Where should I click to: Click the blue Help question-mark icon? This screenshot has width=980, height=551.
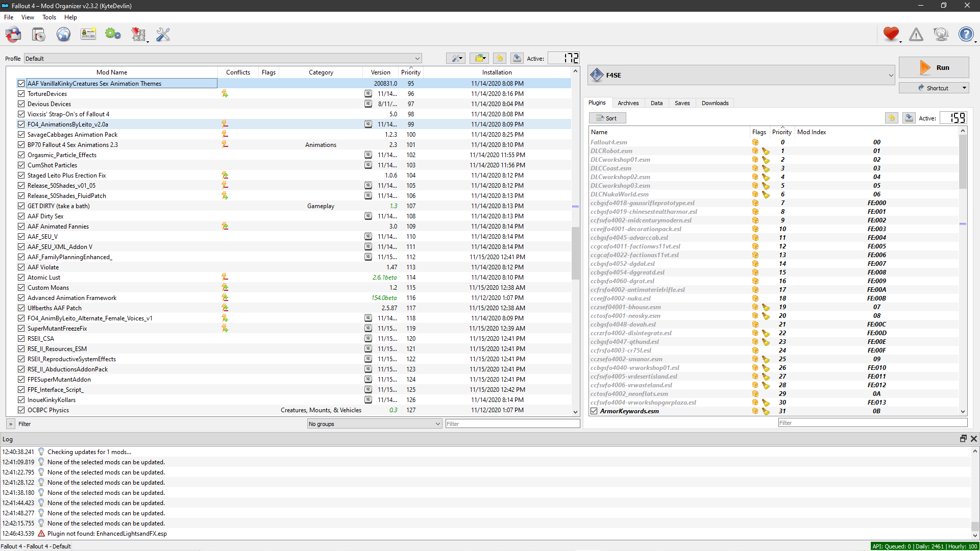pyautogui.click(x=966, y=34)
